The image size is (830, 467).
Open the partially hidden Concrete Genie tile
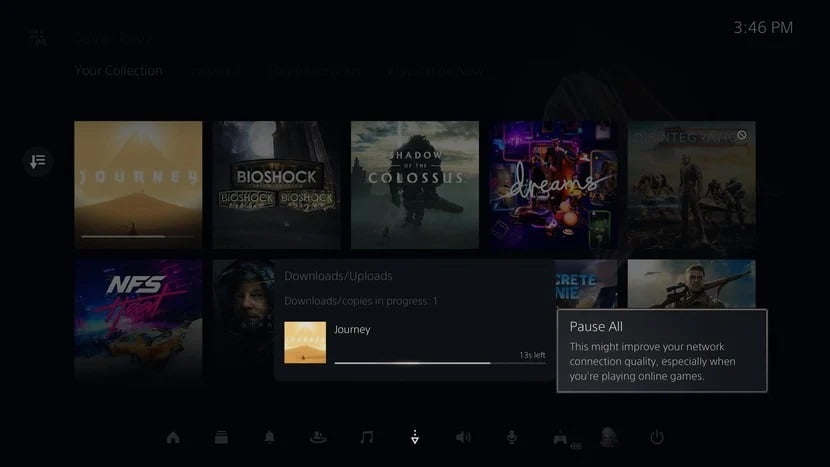pos(585,284)
